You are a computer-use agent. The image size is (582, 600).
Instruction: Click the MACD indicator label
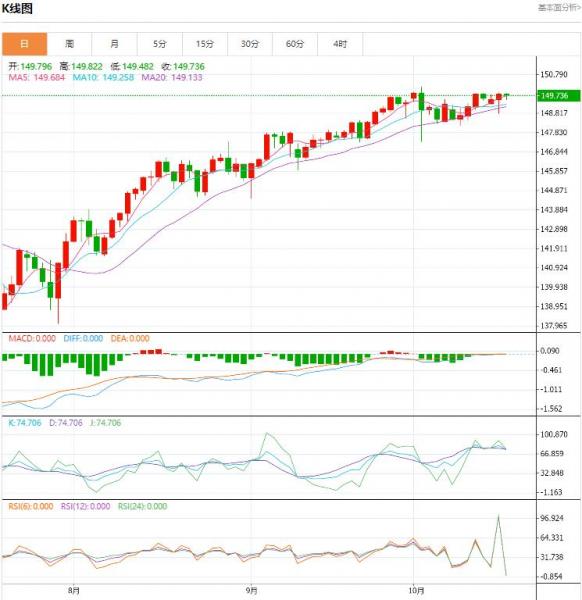click(32, 339)
